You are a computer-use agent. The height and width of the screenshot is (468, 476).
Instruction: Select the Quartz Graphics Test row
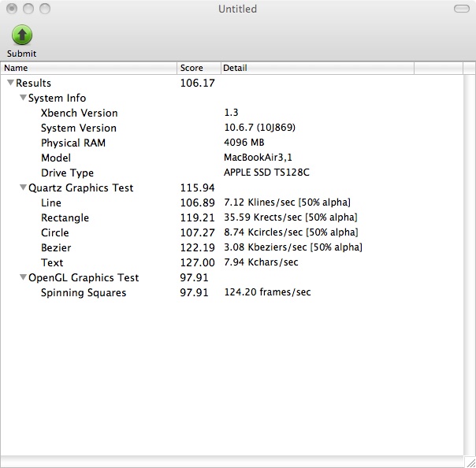coord(232,188)
